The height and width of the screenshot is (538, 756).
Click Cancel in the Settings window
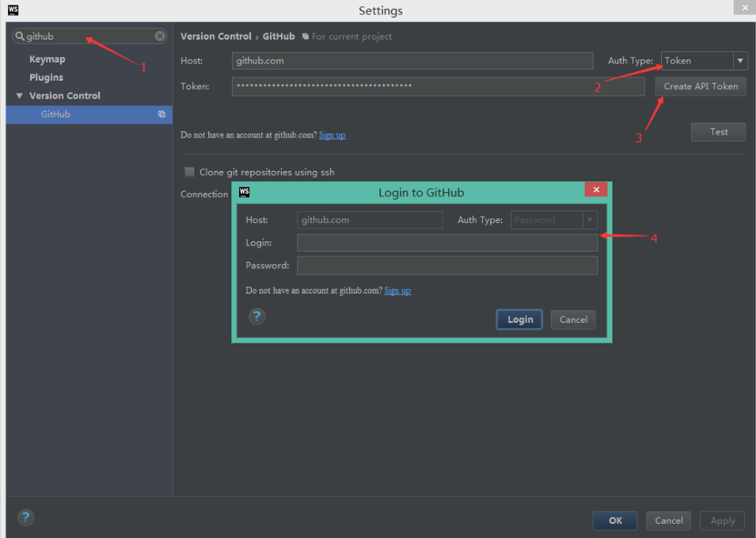click(x=669, y=521)
